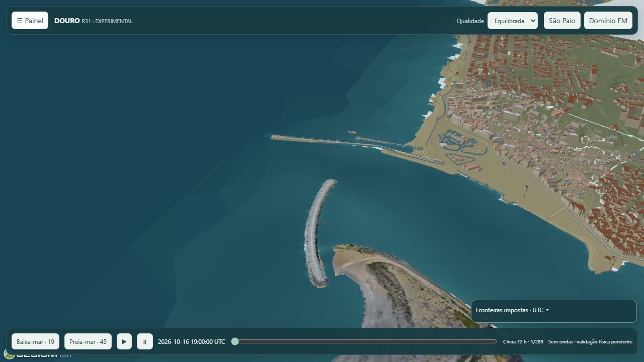The height and width of the screenshot is (362, 644).
Task: Click the pause button
Action: [145, 341]
